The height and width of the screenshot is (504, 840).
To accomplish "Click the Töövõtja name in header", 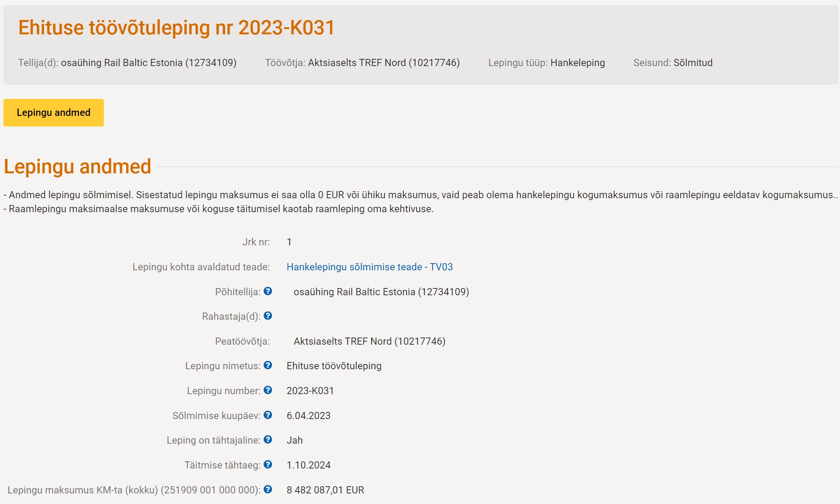I will (384, 63).
